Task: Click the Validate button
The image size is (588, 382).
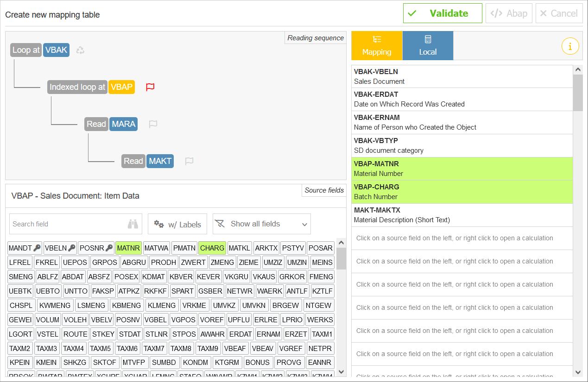Action: 442,13
